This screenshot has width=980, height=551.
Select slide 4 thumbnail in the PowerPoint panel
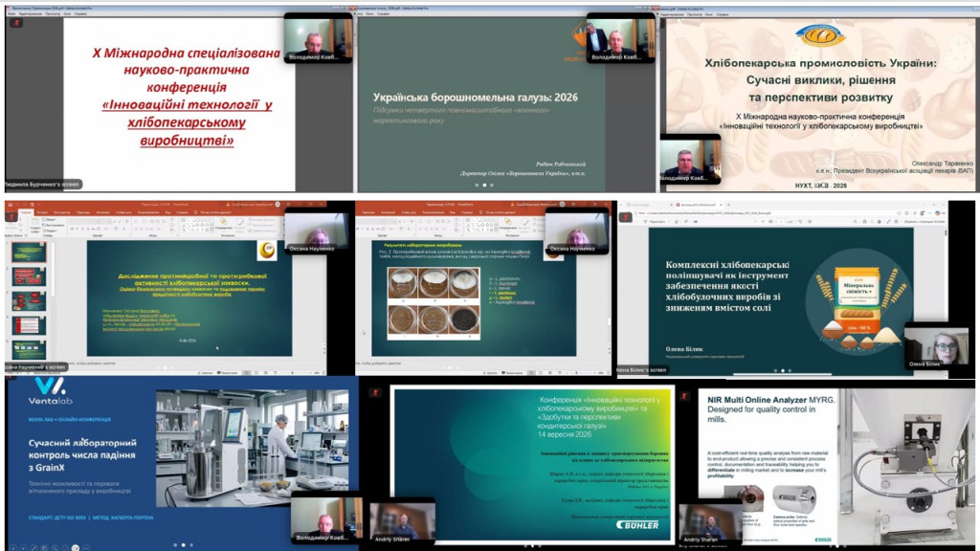point(29,325)
